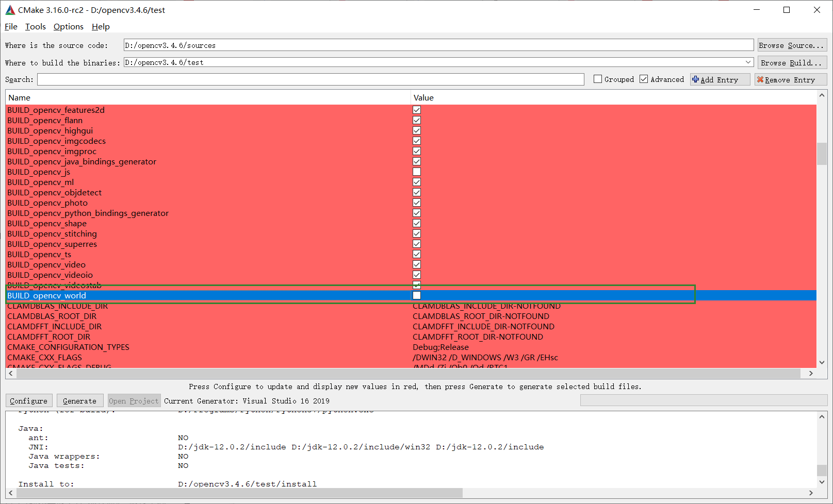Click the source code path field
The width and height of the screenshot is (833, 504).
[438, 45]
